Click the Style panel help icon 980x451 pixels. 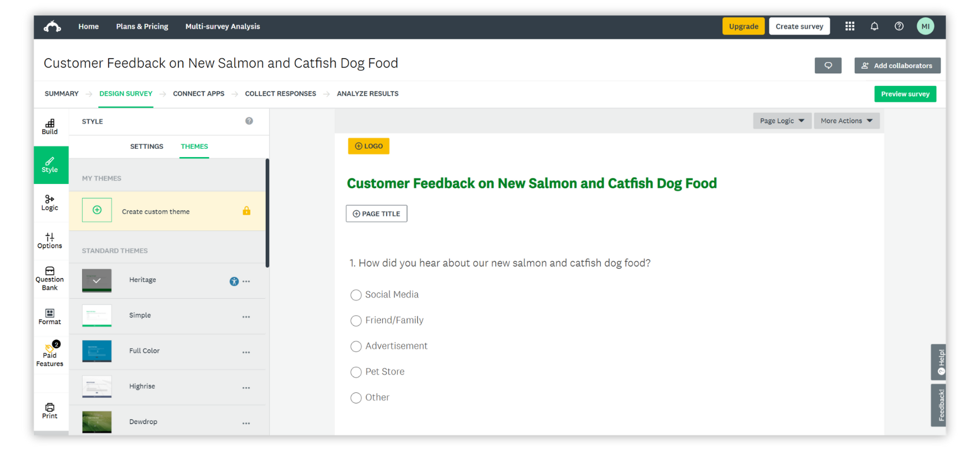point(249,120)
